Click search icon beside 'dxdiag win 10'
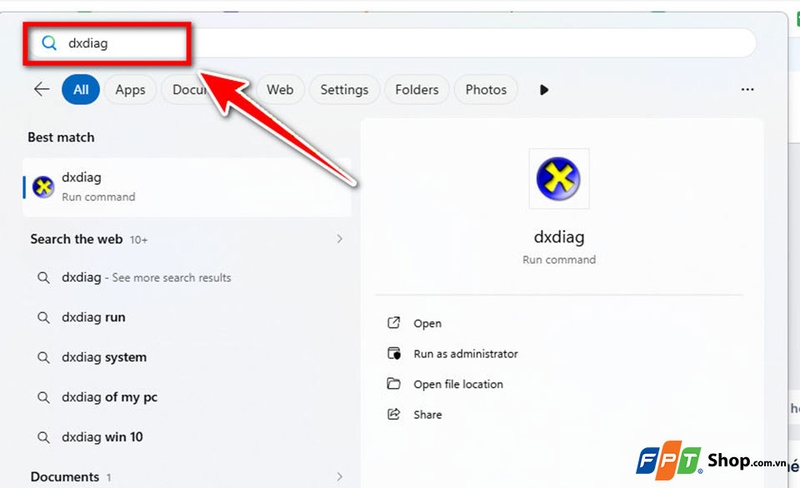 (44, 437)
